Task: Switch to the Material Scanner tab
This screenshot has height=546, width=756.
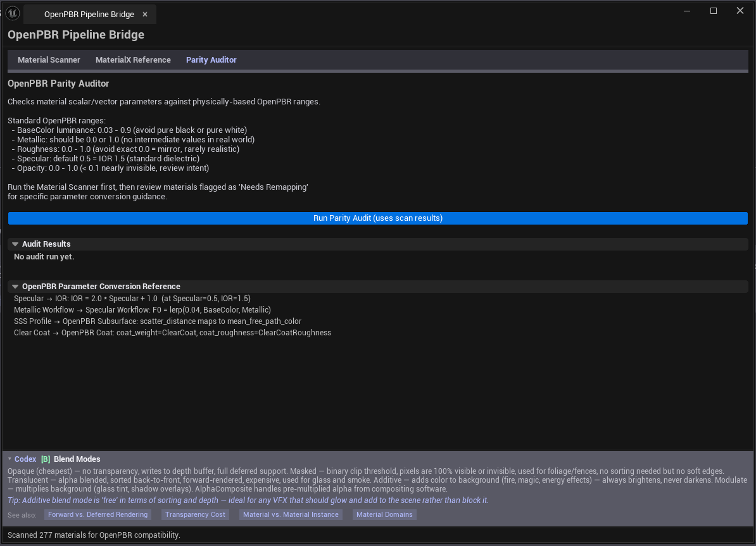Action: click(x=49, y=59)
